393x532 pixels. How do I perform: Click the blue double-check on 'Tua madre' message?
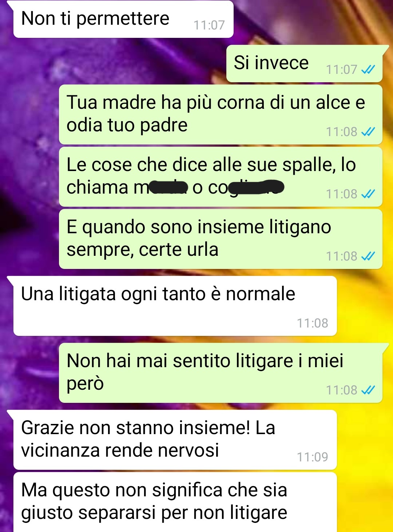pos(368,132)
